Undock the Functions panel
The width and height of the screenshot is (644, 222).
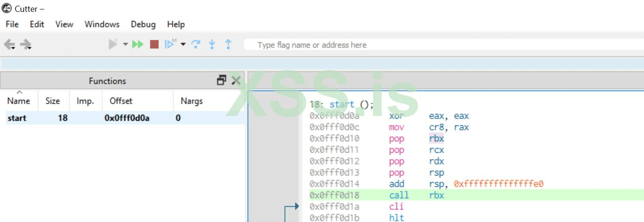tap(221, 80)
